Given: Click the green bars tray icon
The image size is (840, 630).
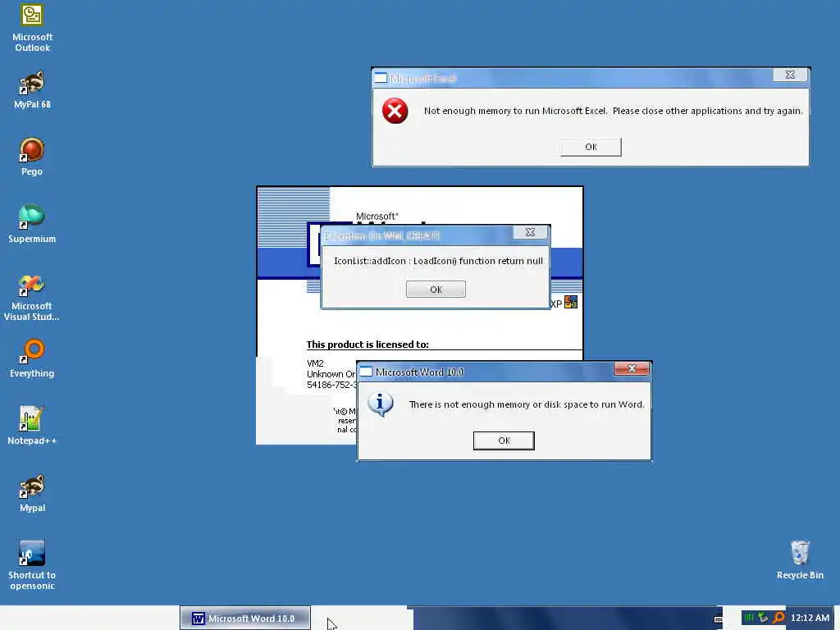Looking at the screenshot, I should (x=749, y=618).
